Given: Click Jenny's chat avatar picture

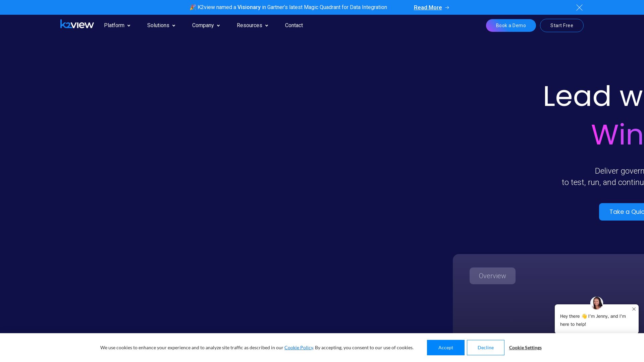Looking at the screenshot, I should [x=597, y=303].
